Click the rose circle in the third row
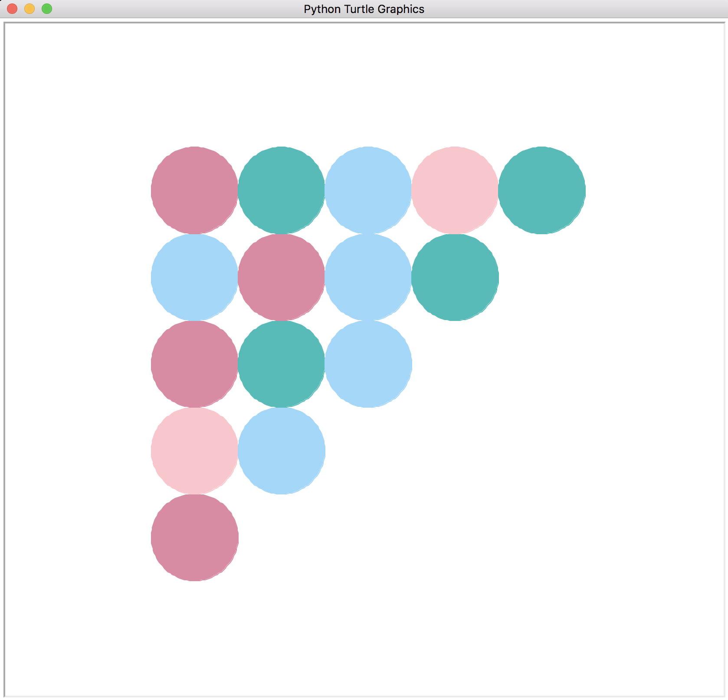Image resolution: width=728 pixels, height=700 pixels. coord(195,364)
